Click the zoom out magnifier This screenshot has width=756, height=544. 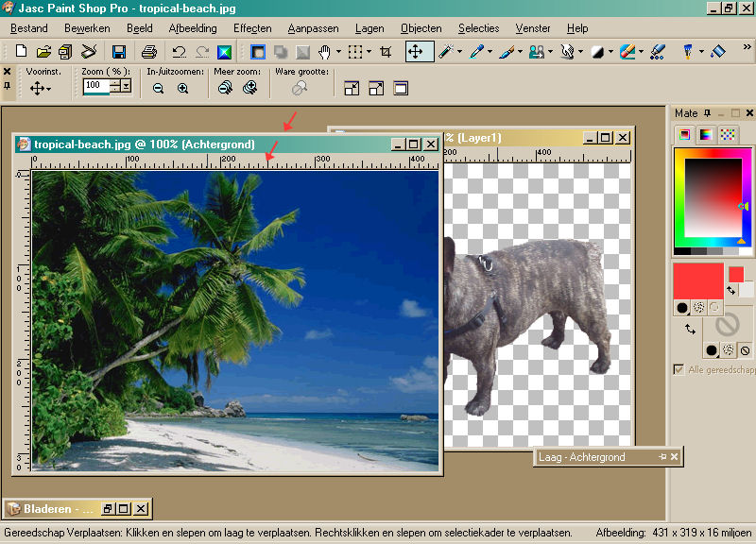[x=158, y=88]
